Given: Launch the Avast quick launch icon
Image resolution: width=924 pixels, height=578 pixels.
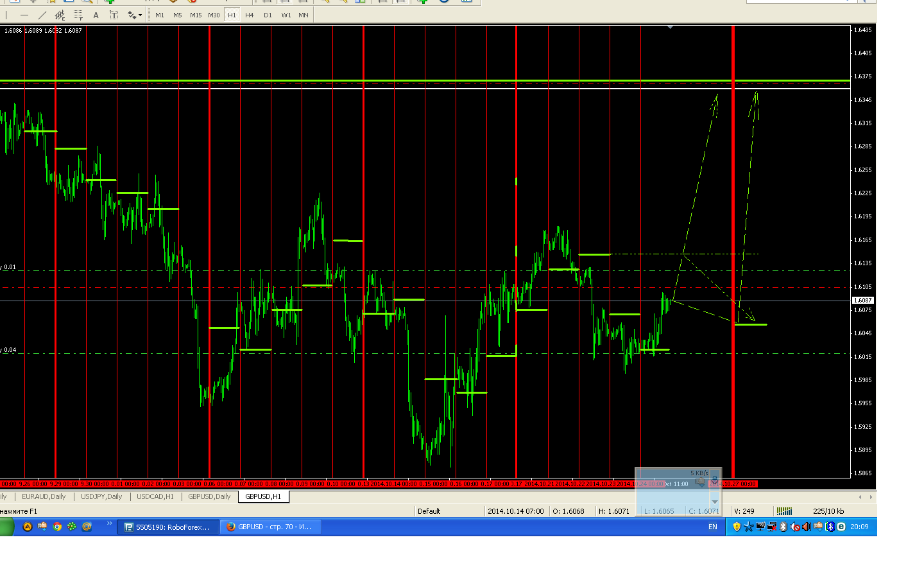Looking at the screenshot, I should pyautogui.click(x=28, y=527).
